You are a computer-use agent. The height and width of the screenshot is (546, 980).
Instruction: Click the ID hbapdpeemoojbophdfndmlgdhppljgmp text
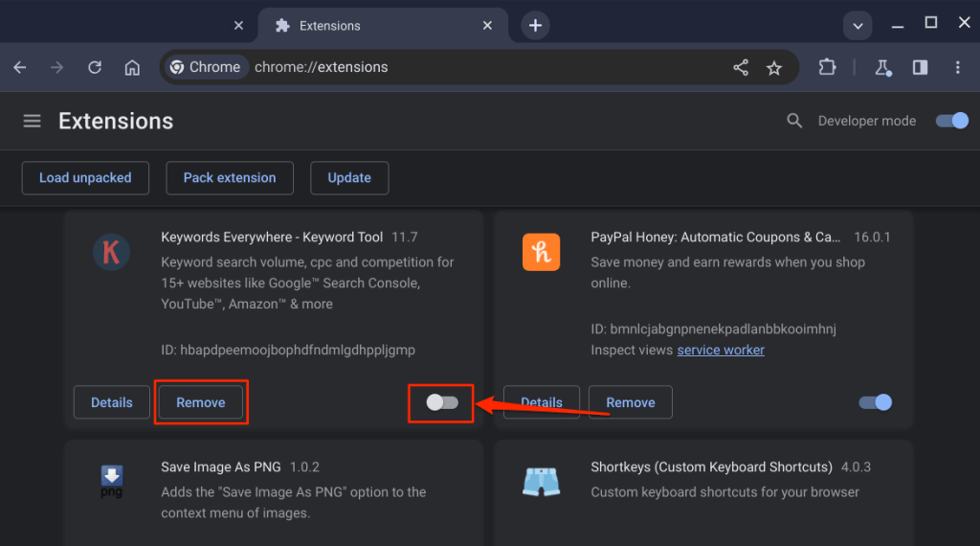288,351
